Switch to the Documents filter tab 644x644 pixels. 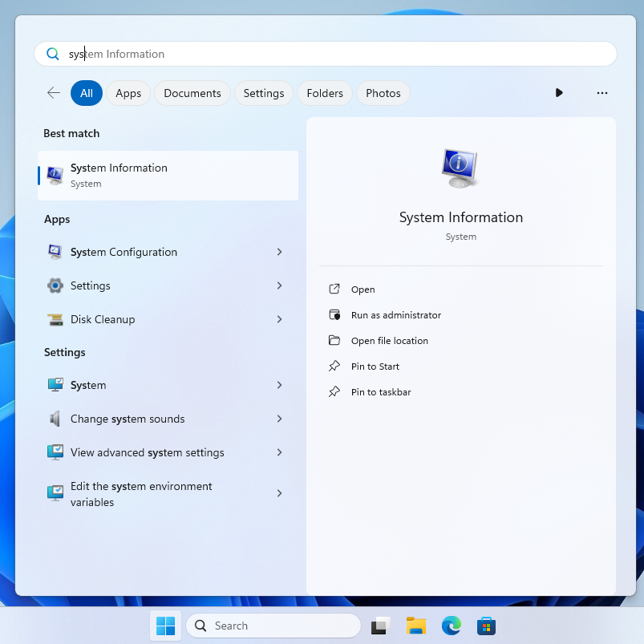tap(192, 93)
